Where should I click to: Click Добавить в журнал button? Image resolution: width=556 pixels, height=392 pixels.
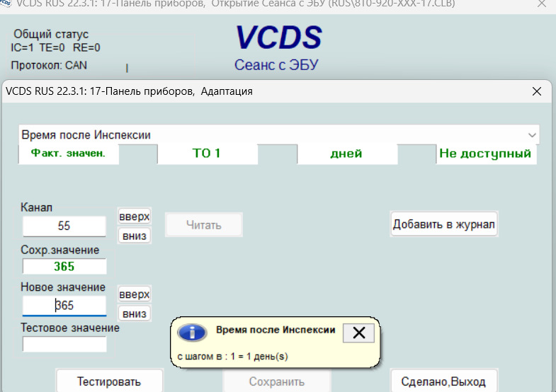[444, 224]
